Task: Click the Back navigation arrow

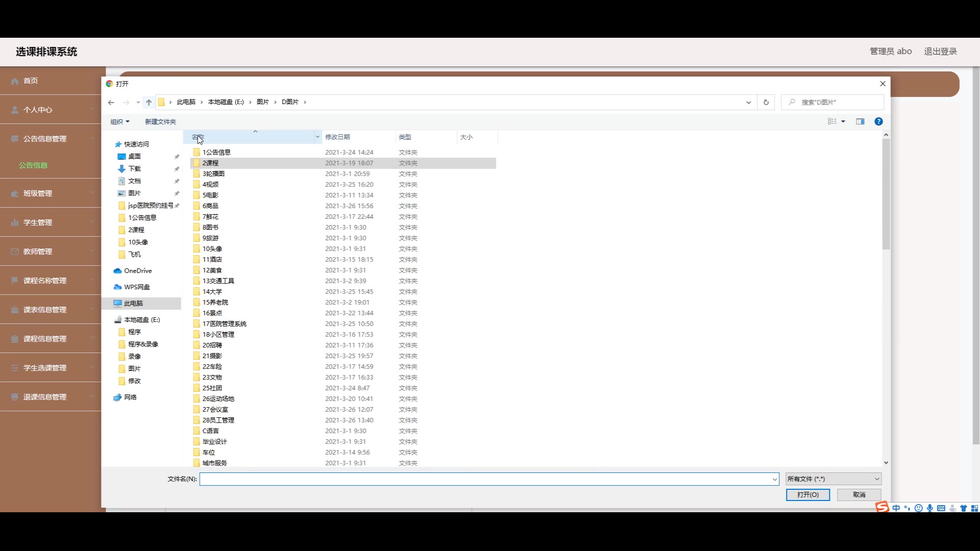Action: (x=111, y=102)
